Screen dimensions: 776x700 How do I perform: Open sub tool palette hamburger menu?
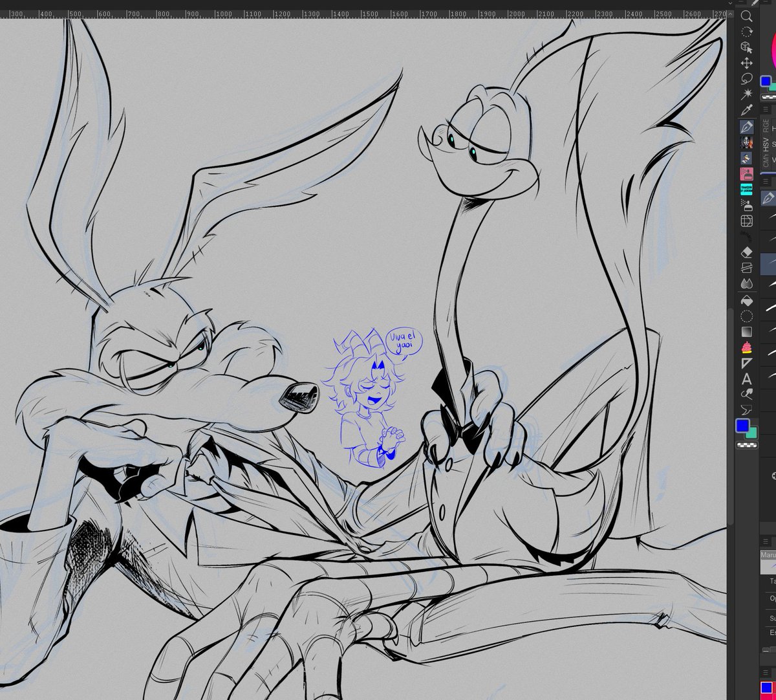point(766,182)
